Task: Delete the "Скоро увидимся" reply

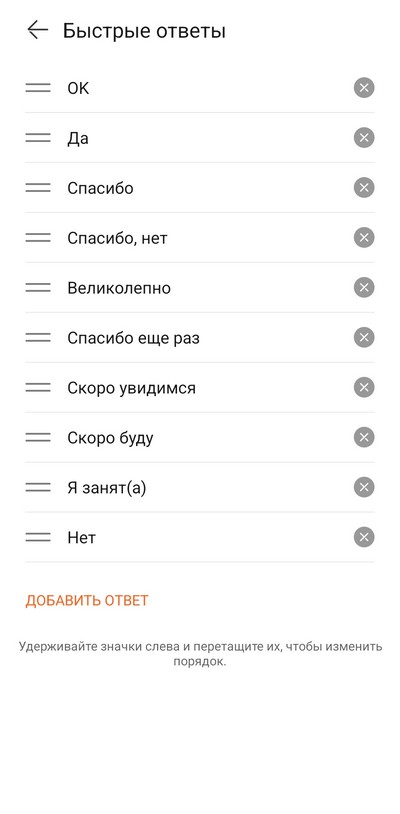Action: [364, 387]
